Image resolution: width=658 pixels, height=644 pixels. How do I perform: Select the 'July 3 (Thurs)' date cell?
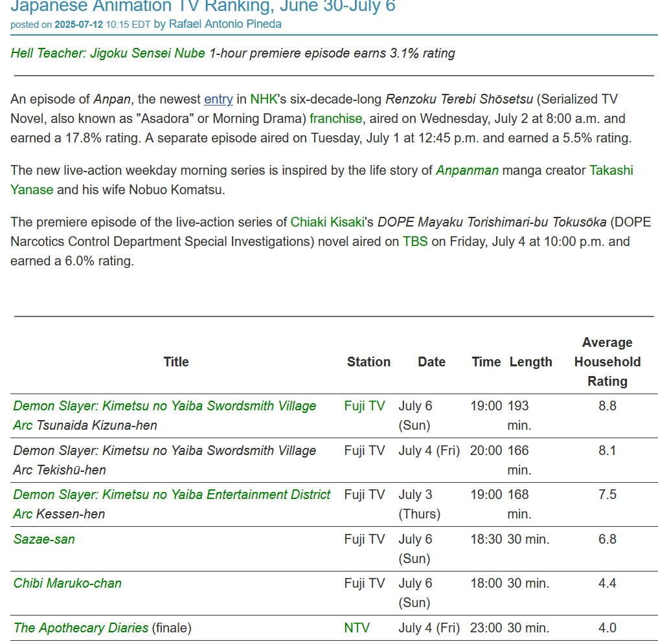[419, 504]
